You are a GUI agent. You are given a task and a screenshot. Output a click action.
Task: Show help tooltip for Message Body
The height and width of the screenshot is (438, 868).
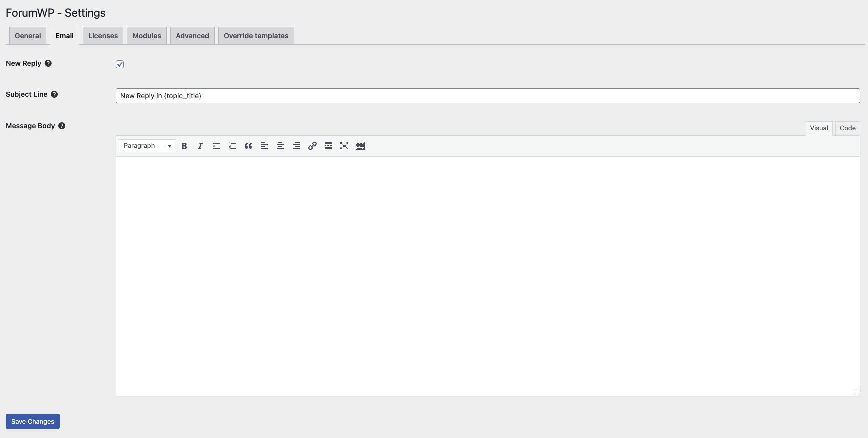coord(62,126)
